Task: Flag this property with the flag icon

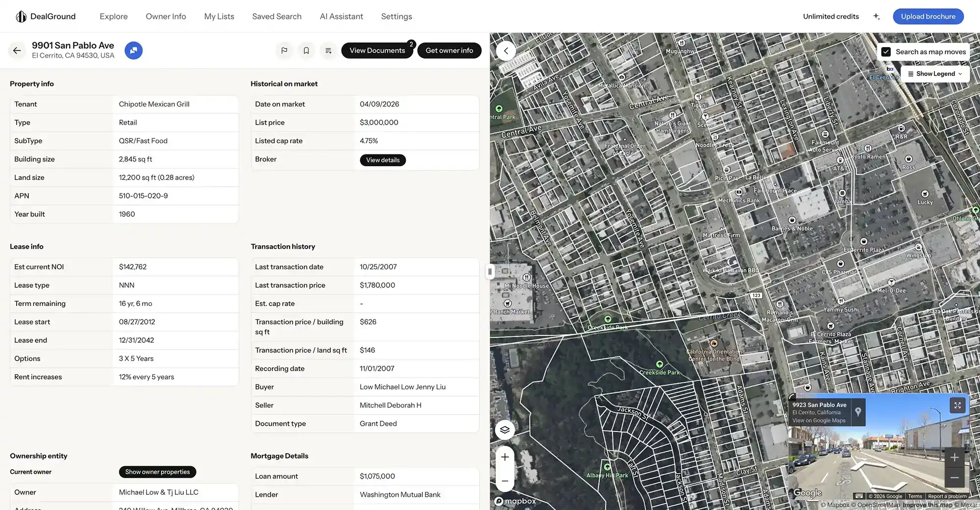Action: (x=284, y=51)
